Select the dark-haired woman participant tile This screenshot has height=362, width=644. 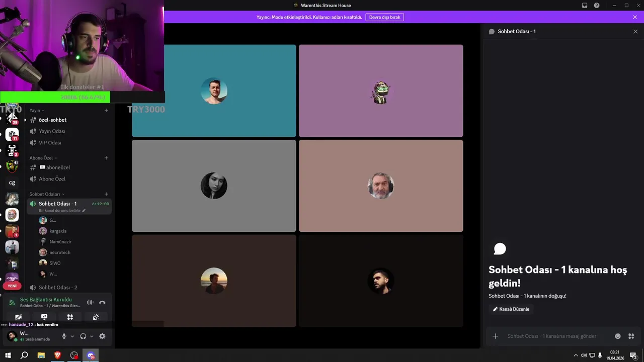click(x=214, y=186)
